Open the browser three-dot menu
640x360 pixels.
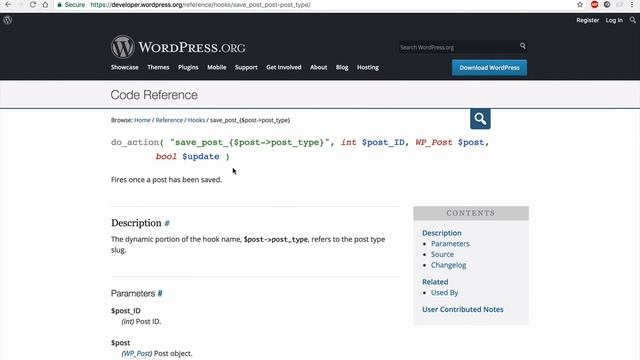(631, 4)
